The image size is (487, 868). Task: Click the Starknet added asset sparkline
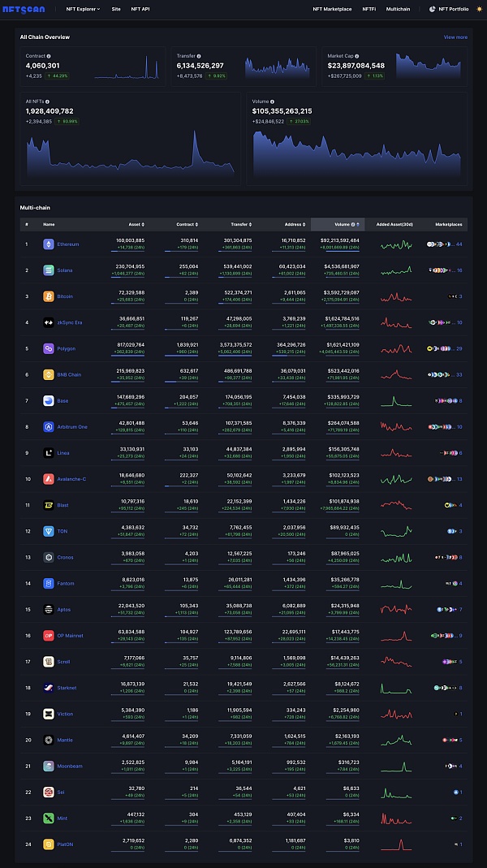pyautogui.click(x=396, y=688)
